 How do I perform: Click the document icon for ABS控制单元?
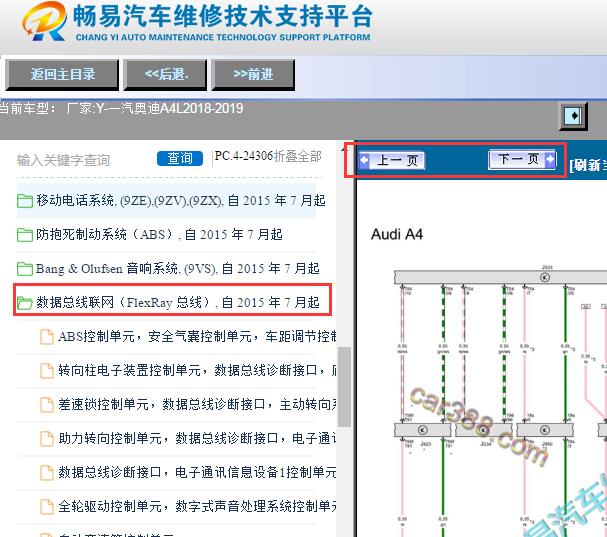coord(47,336)
